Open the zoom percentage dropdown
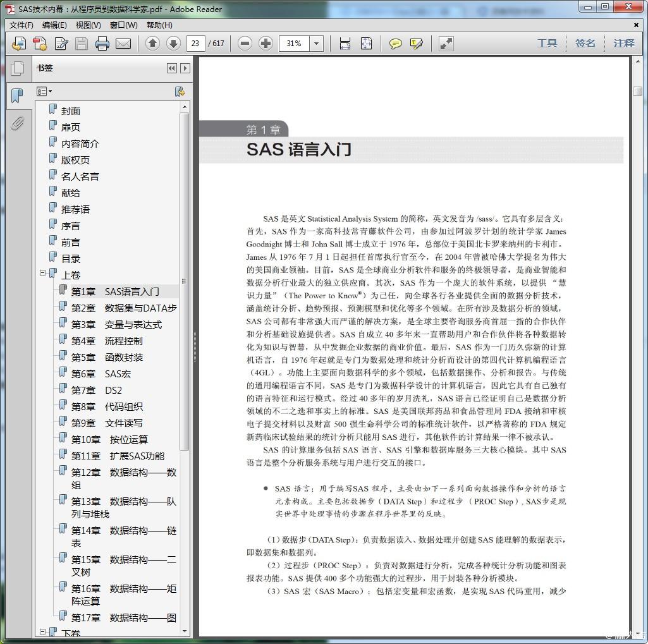 pyautogui.click(x=317, y=44)
